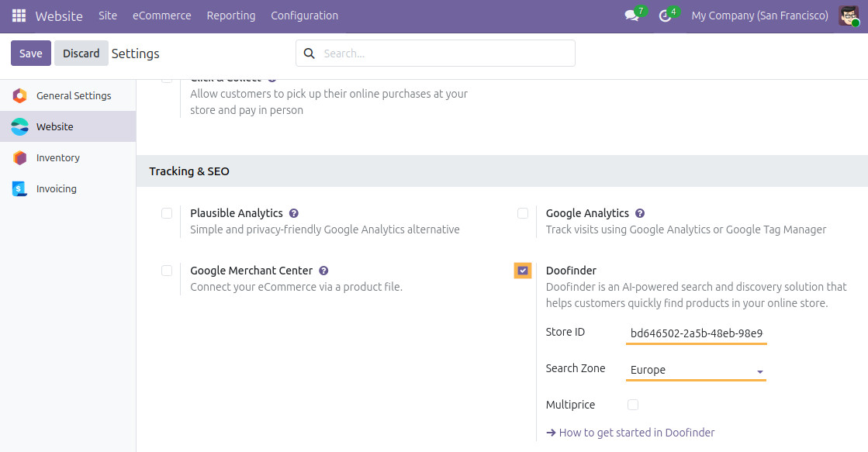Click the General Settings hexagon icon

pos(20,95)
